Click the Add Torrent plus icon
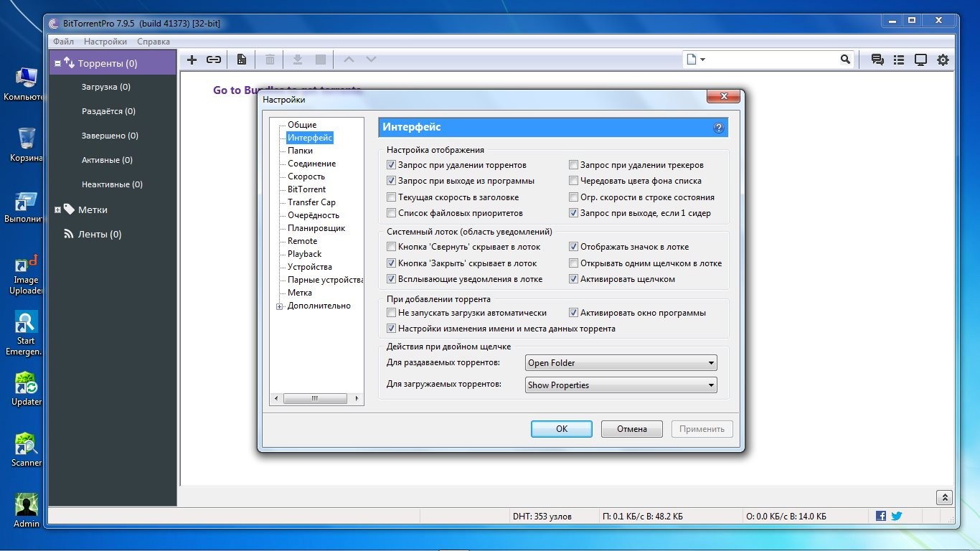 [192, 60]
